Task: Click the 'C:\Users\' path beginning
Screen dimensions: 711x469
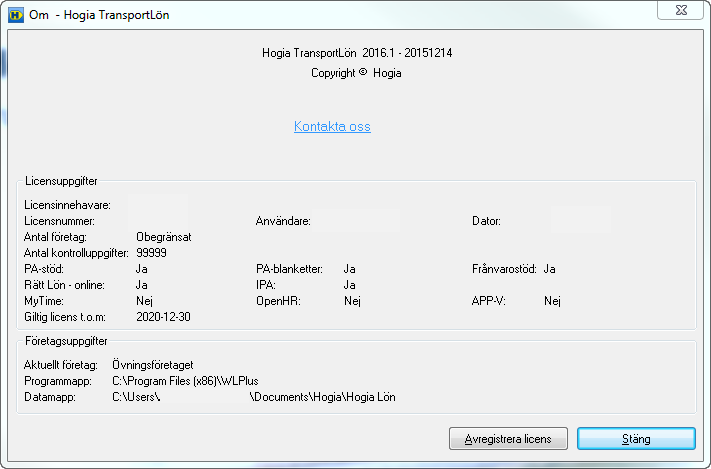Action: (x=136, y=397)
